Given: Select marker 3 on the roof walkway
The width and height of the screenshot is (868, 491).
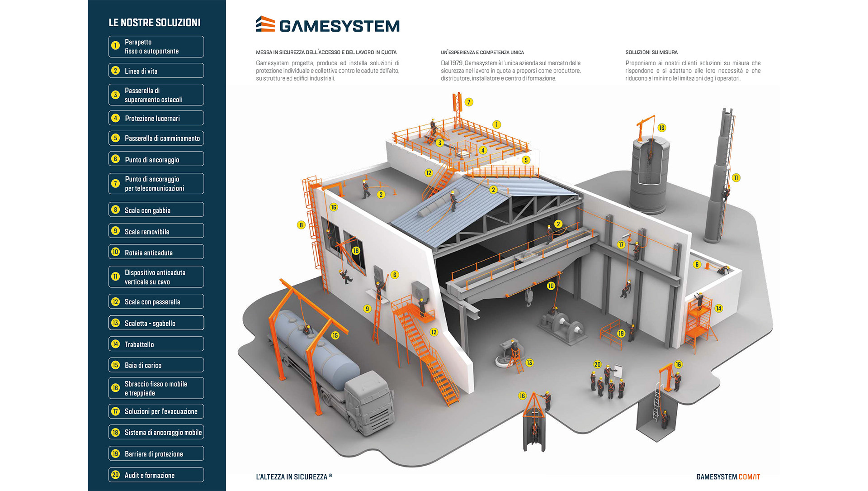Looking at the screenshot, I should 439,143.
